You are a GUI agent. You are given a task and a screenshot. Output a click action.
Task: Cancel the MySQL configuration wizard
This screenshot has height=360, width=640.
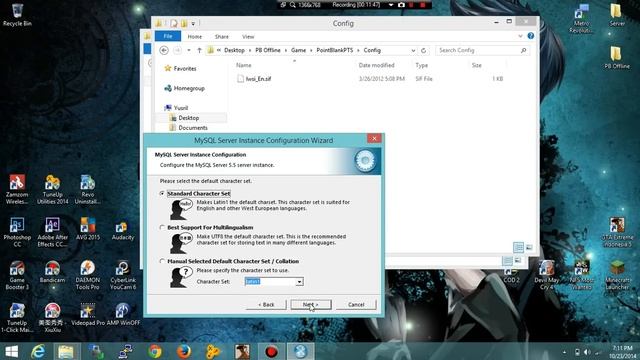pos(356,304)
